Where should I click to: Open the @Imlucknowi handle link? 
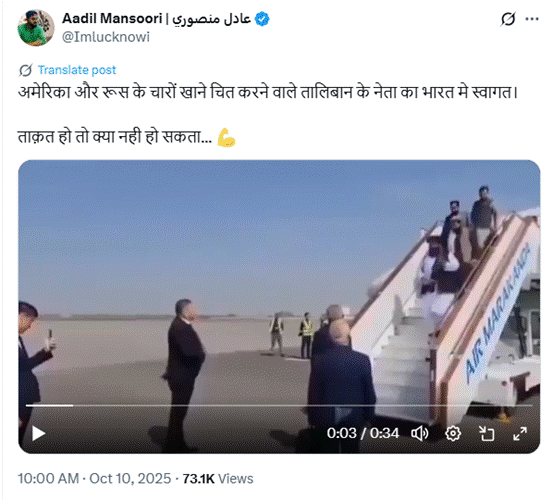(106, 37)
